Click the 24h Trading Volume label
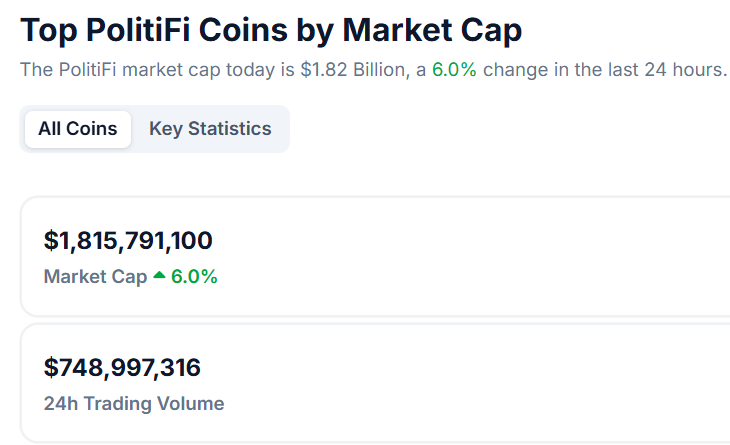 click(x=134, y=404)
